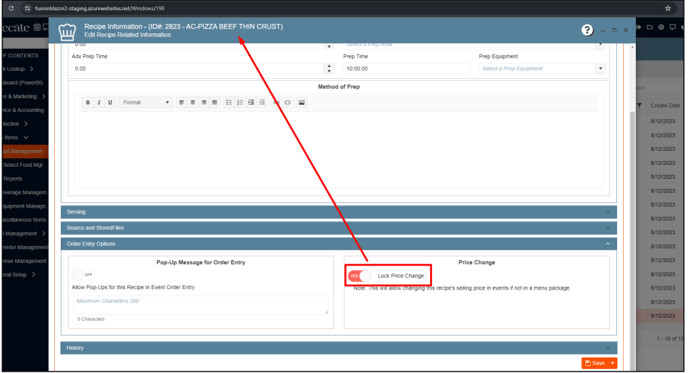
Task: Click the indent icon in editor
Action: point(251,102)
